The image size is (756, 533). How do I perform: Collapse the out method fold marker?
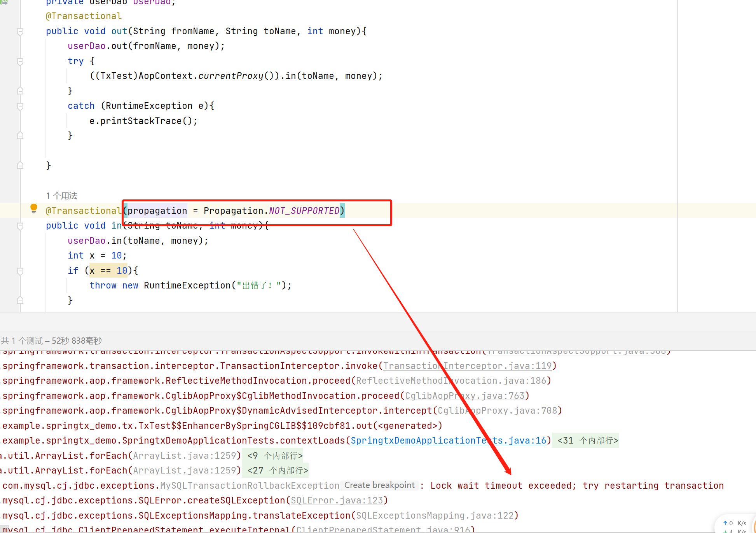pos(20,31)
